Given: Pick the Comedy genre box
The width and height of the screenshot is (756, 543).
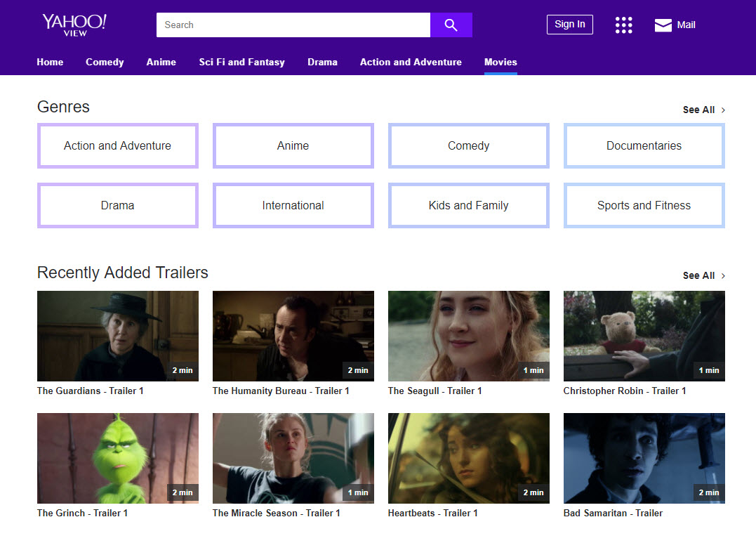Looking at the screenshot, I should tap(469, 146).
